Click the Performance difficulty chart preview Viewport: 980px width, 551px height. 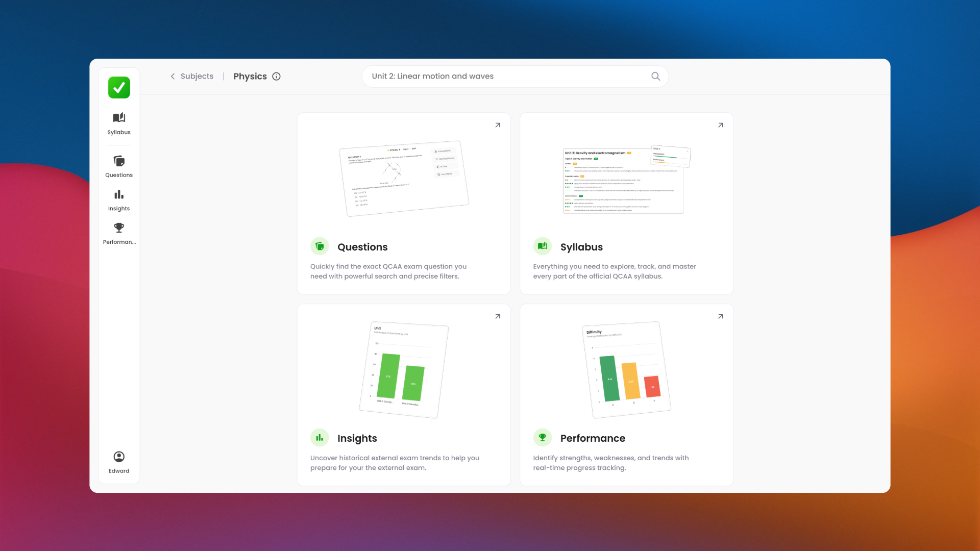[626, 370]
